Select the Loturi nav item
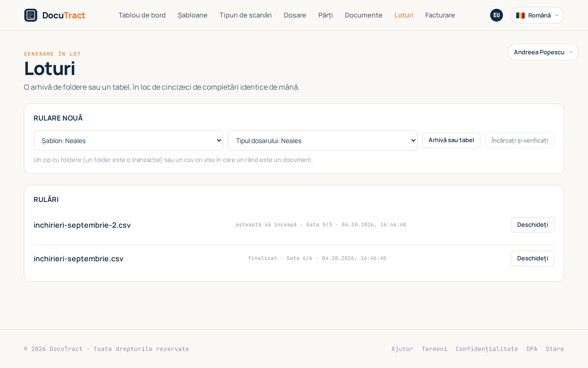588x368 pixels. (404, 15)
